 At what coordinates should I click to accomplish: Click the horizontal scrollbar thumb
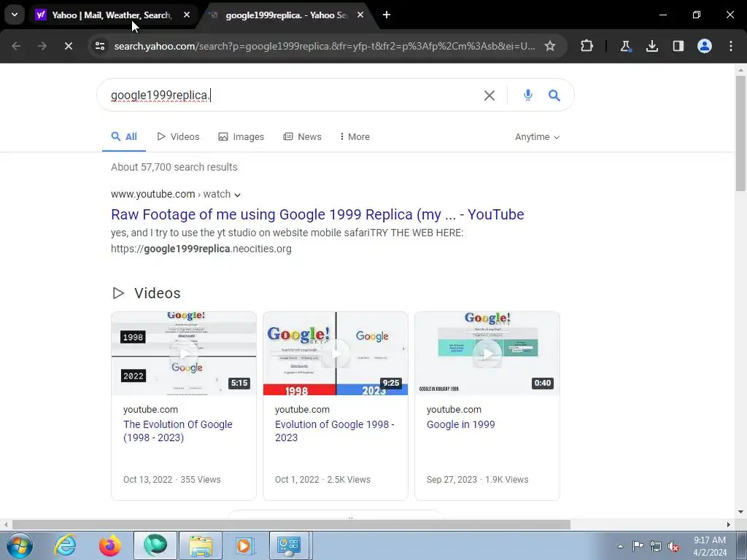[291, 524]
